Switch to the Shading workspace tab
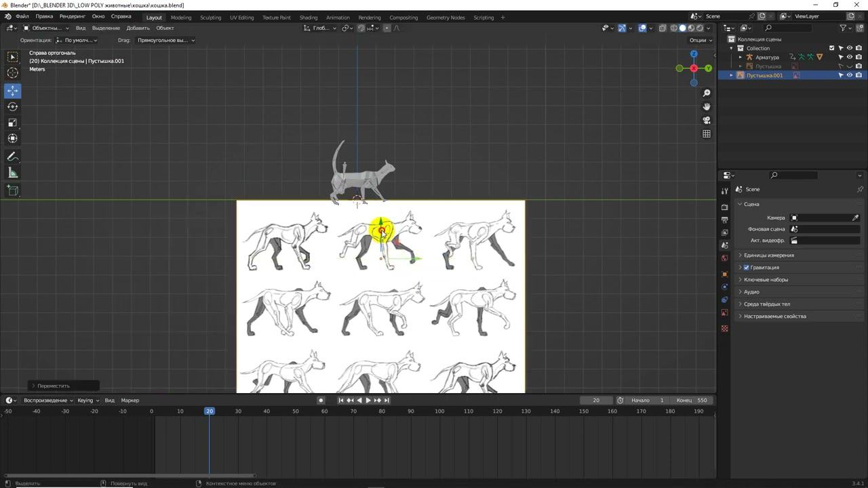The width and height of the screenshot is (868, 488). tap(309, 18)
